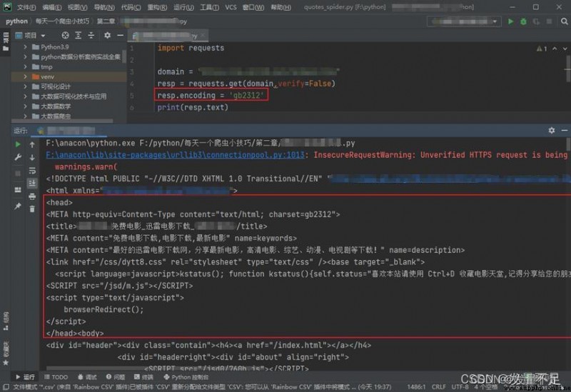
Task: Click the locate file target icon
Action: click(x=65, y=35)
